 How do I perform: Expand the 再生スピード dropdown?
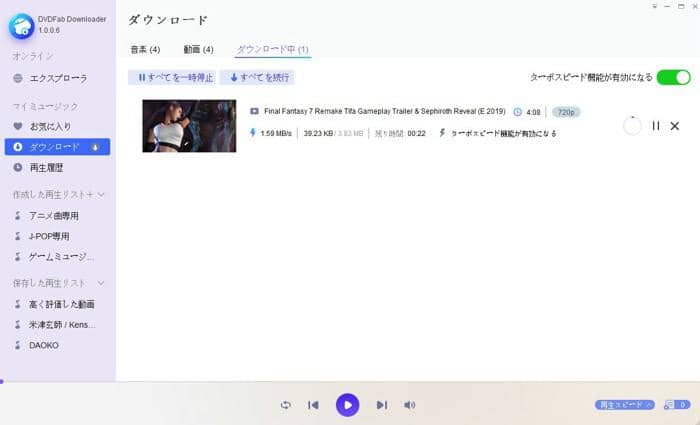click(x=625, y=405)
